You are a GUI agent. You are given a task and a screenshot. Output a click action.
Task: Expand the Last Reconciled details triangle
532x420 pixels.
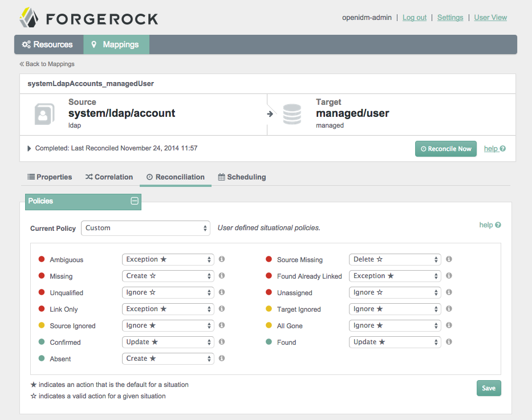click(x=29, y=149)
